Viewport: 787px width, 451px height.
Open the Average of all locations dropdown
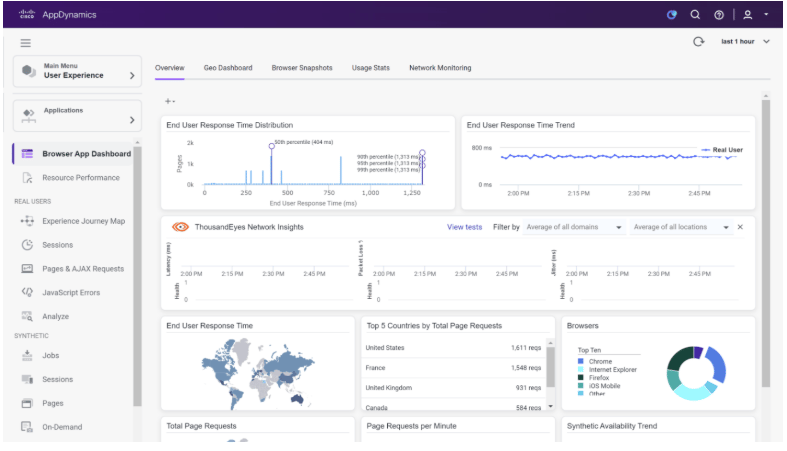click(681, 227)
